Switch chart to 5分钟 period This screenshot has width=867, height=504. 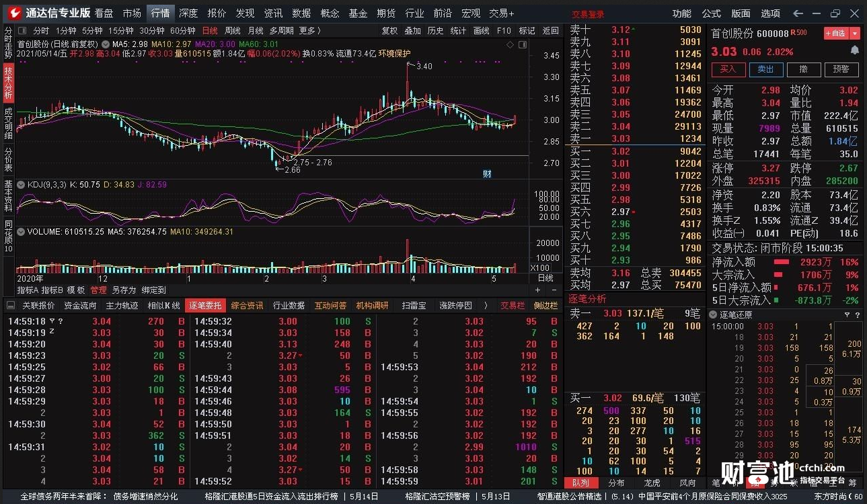pyautogui.click(x=92, y=30)
